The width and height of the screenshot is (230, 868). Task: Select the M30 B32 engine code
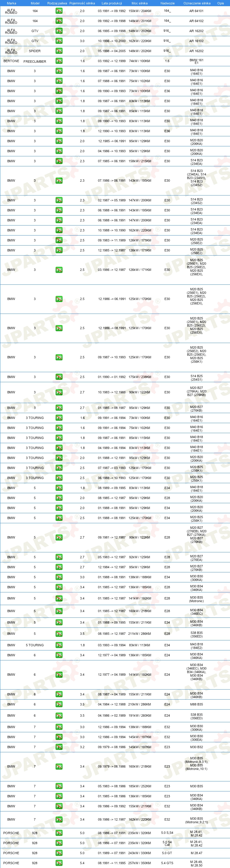coord(196,747)
